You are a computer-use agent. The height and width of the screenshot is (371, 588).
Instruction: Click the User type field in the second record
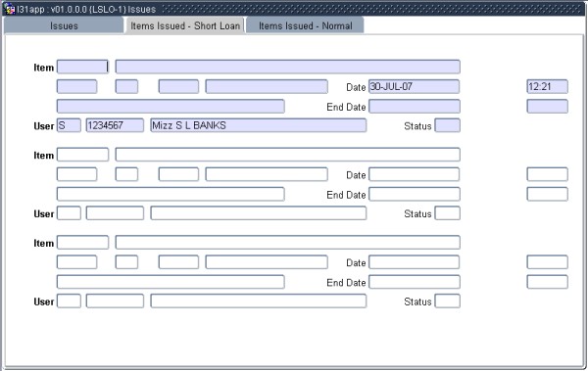69,213
